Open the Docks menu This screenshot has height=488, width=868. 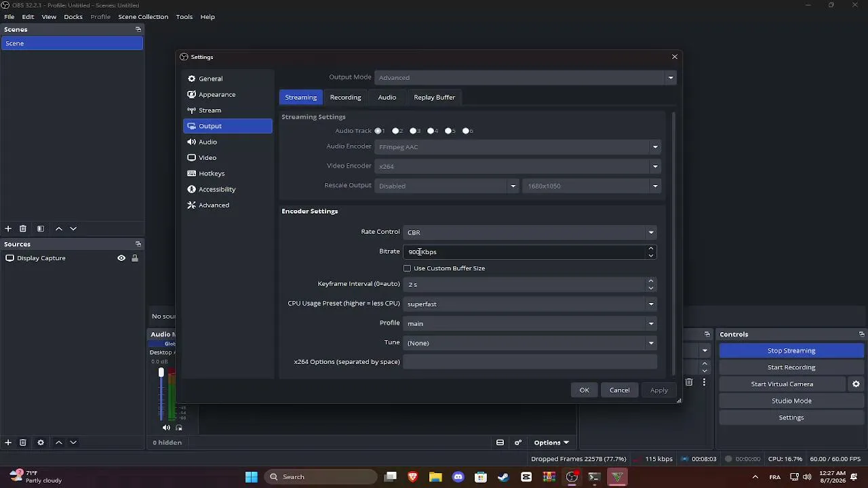(x=73, y=17)
